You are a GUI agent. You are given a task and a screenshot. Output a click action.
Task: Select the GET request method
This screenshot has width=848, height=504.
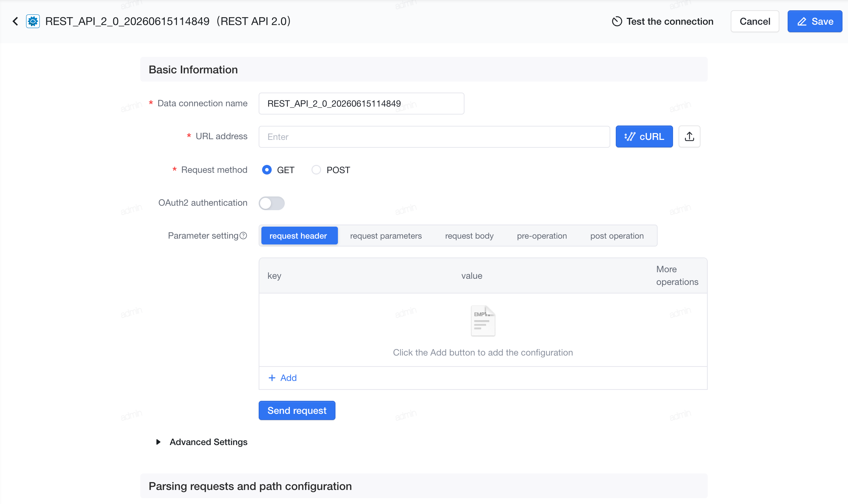[267, 170]
